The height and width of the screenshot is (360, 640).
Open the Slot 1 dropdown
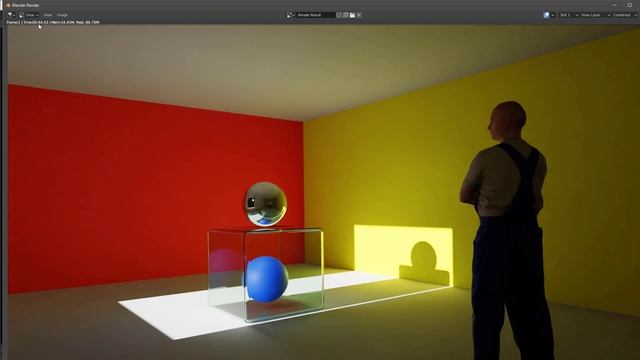569,15
